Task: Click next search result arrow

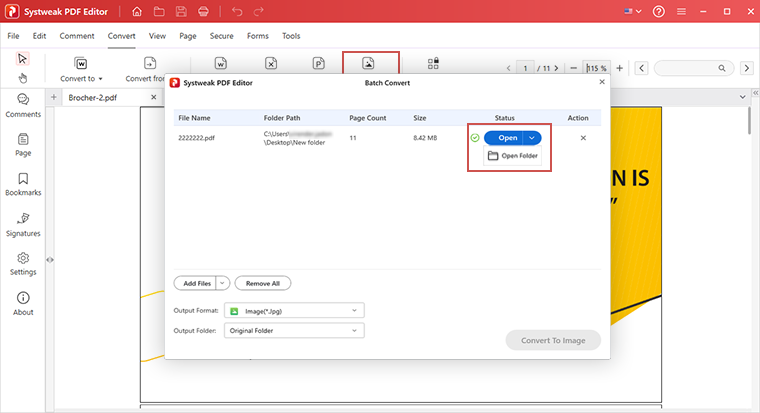Action: (x=747, y=68)
